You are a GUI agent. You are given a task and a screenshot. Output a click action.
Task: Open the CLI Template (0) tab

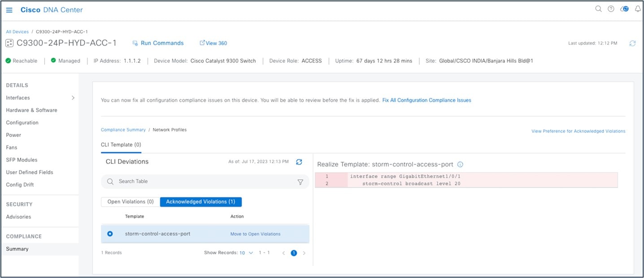(x=121, y=145)
